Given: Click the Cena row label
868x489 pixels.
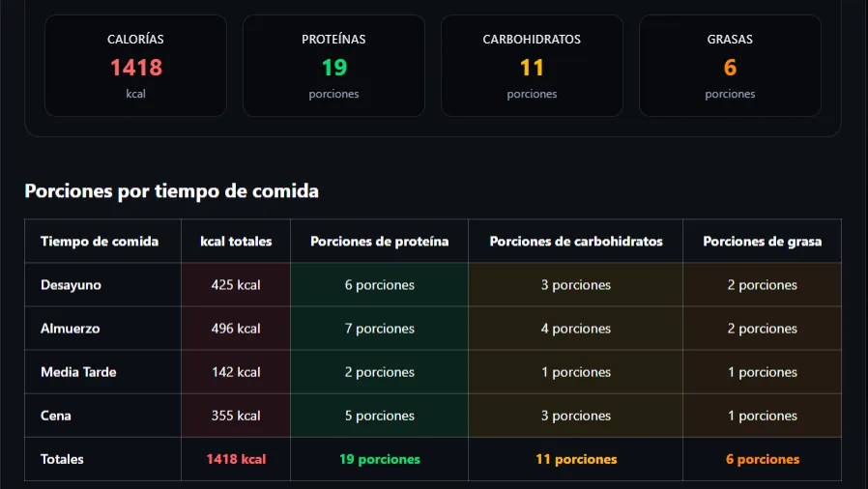Looking at the screenshot, I should [56, 416].
